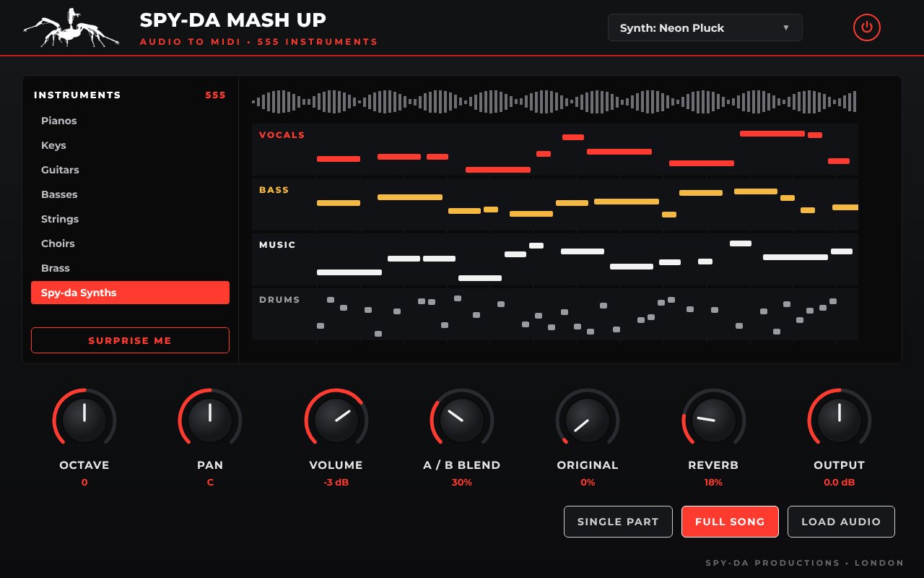924x578 pixels.
Task: Select the Basses instrument category
Action: 130,194
